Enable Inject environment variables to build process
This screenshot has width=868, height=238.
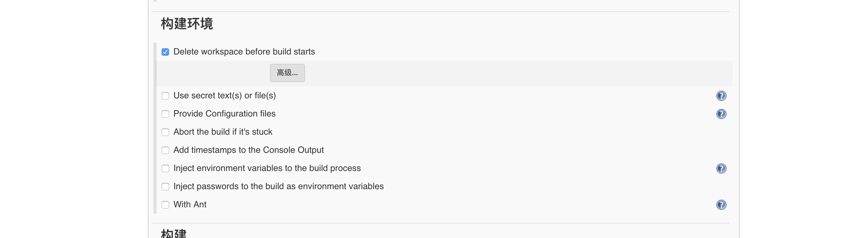pyautogui.click(x=165, y=168)
